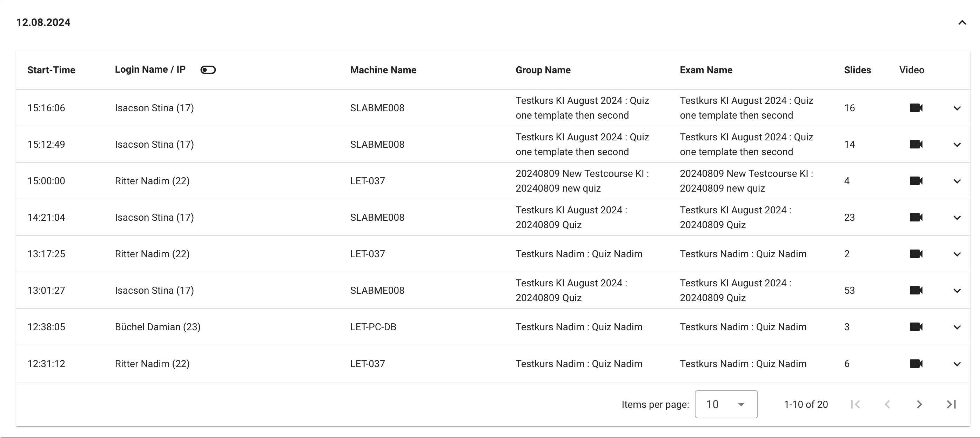This screenshot has height=438, width=980.
Task: Open video for the 15:12:49 session
Action: pos(916,145)
